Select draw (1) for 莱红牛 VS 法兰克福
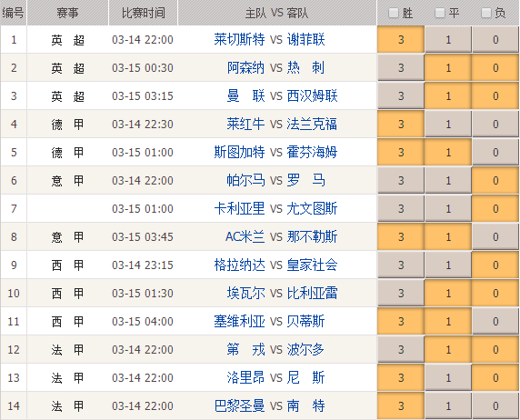This screenshot has width=520, height=420. click(x=447, y=125)
